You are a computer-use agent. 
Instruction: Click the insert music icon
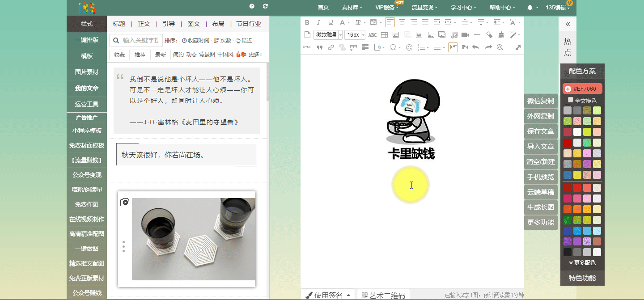click(x=454, y=35)
